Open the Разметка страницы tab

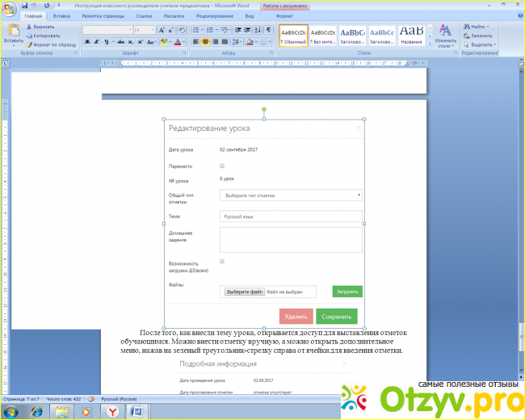click(x=101, y=15)
